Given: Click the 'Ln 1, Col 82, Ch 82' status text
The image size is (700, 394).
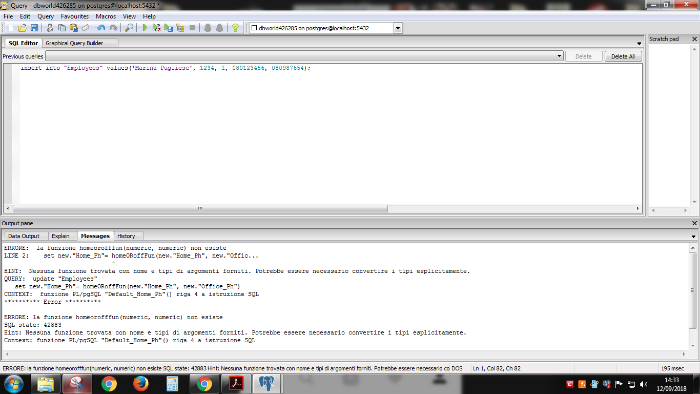Looking at the screenshot, I should pyautogui.click(x=496, y=369).
